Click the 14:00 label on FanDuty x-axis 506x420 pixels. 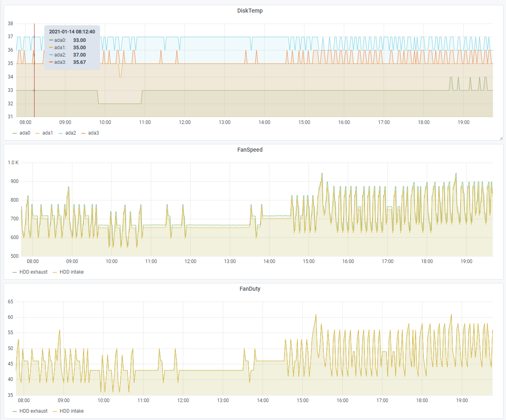(263, 400)
